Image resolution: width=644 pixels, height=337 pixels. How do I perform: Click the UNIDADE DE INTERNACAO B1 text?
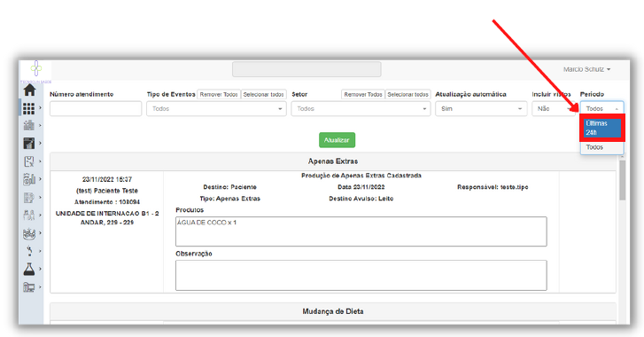[107, 218]
